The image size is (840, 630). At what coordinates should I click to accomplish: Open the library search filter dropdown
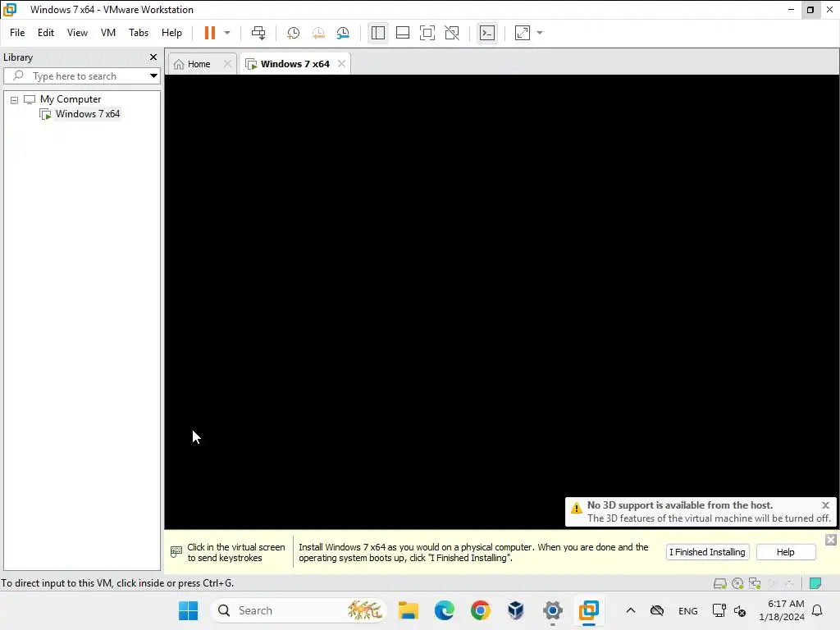(153, 76)
